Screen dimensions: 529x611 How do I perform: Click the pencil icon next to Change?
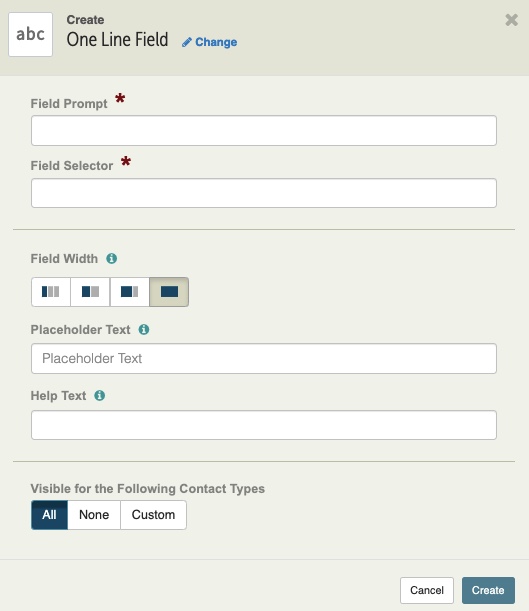(187, 42)
